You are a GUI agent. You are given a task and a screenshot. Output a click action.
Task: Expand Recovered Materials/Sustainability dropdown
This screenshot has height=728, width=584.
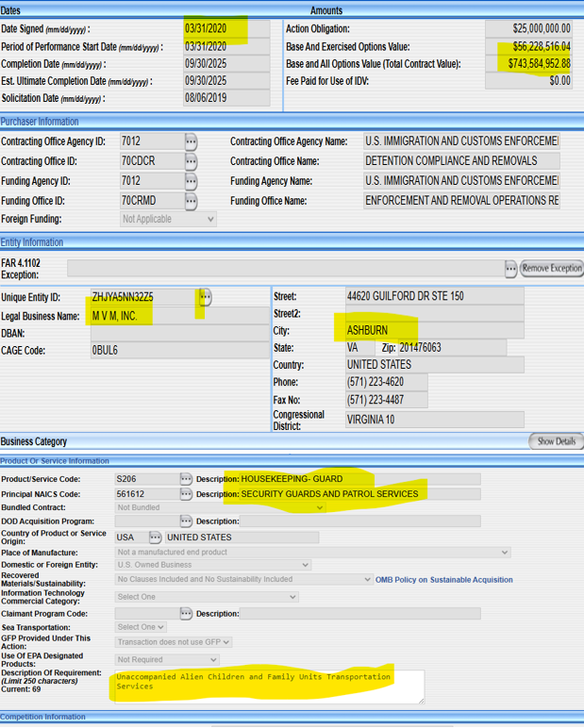click(244, 579)
